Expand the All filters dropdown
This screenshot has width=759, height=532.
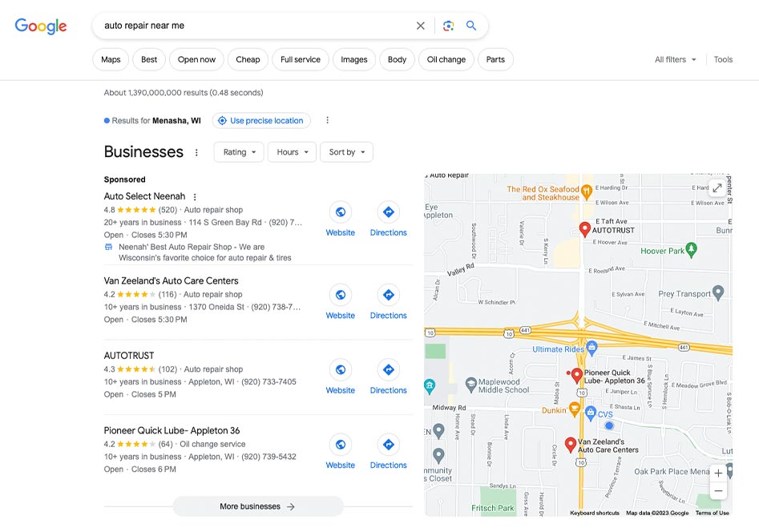click(x=676, y=59)
